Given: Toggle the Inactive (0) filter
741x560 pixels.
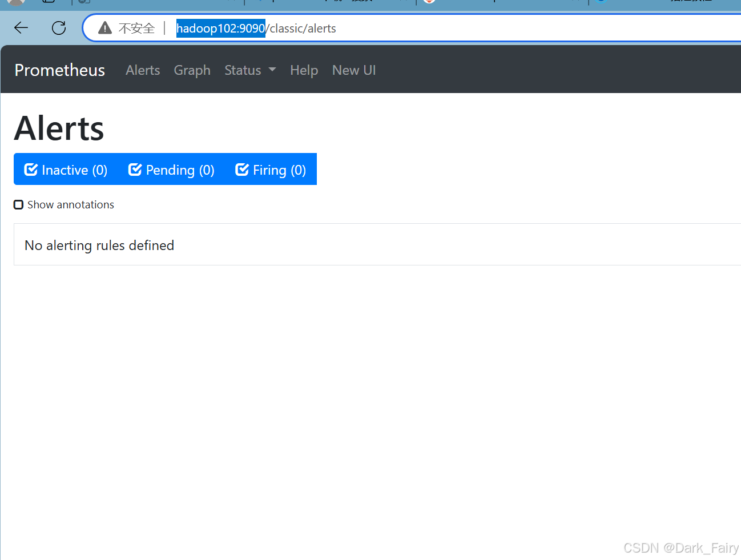Looking at the screenshot, I should click(66, 170).
